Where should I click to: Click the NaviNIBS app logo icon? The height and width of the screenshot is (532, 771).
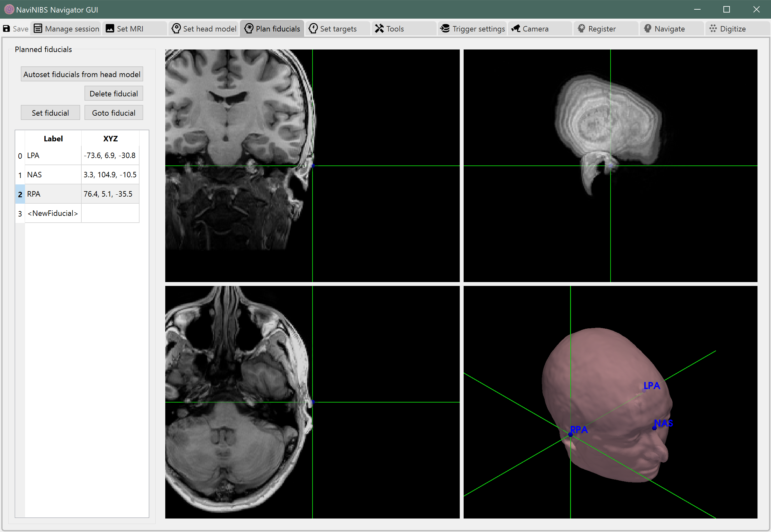[9, 9]
